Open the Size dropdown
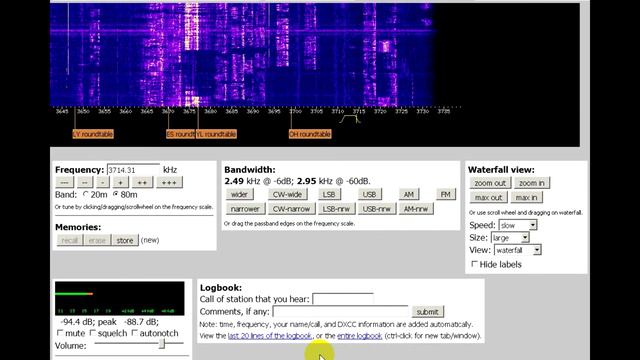The height and width of the screenshot is (360, 640). [510, 238]
